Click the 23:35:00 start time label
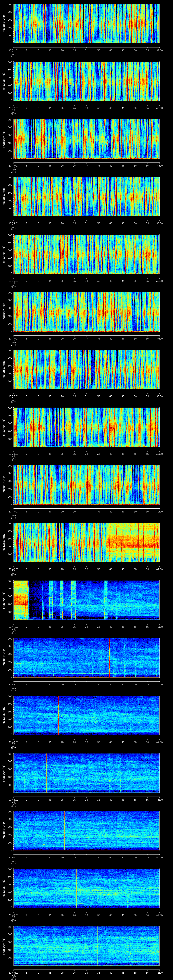The height and width of the screenshot is (980, 173). click(x=13, y=281)
